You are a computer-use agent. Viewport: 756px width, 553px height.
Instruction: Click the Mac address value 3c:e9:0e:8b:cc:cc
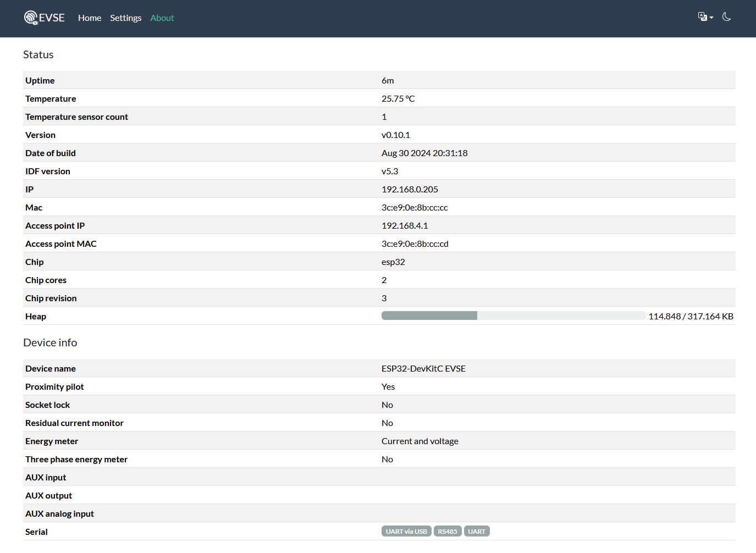click(415, 207)
